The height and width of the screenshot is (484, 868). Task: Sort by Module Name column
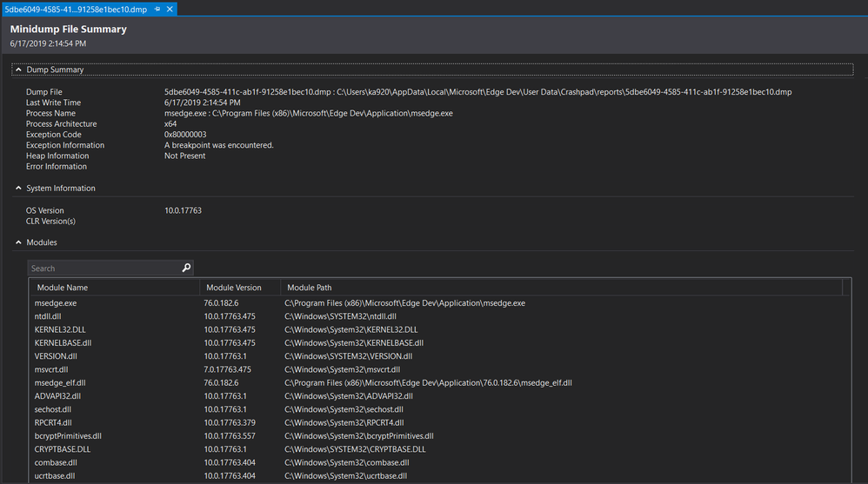click(114, 288)
